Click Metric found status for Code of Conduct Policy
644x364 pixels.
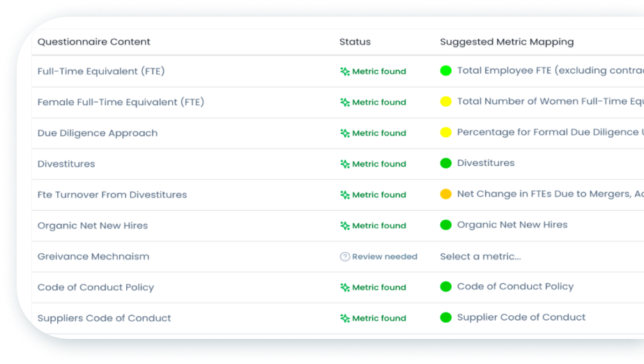click(x=379, y=287)
